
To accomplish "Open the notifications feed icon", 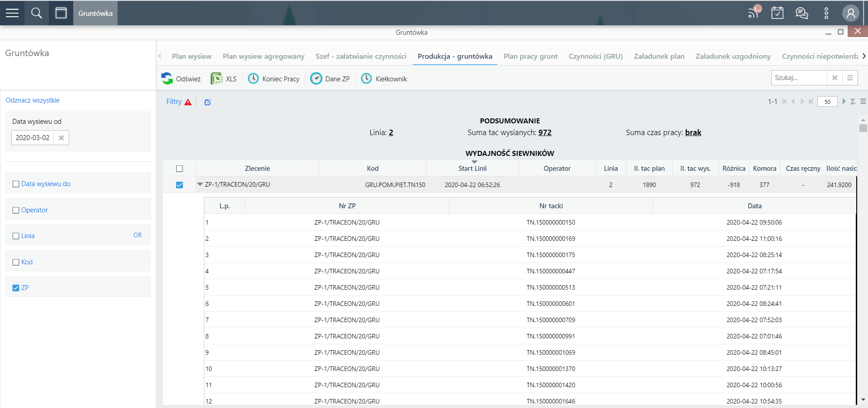I will (754, 12).
